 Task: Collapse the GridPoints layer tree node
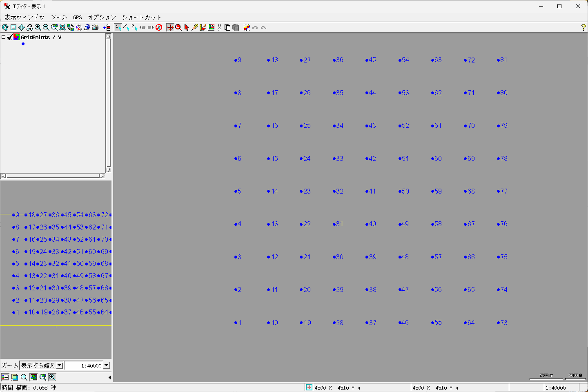pos(3,37)
